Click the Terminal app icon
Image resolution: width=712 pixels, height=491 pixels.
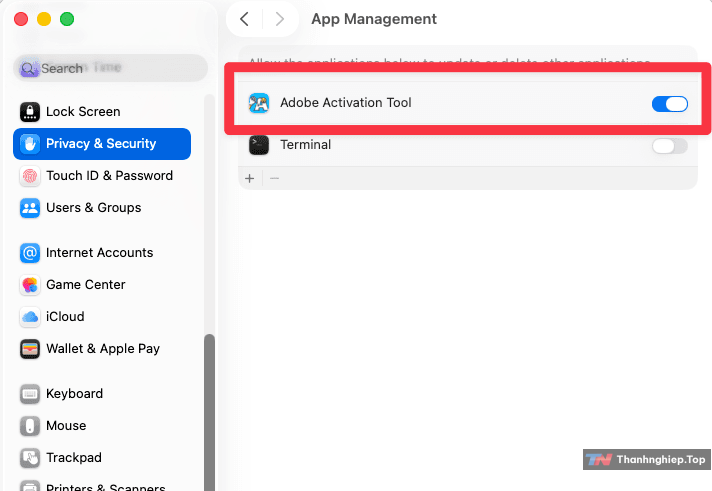pyautogui.click(x=259, y=145)
